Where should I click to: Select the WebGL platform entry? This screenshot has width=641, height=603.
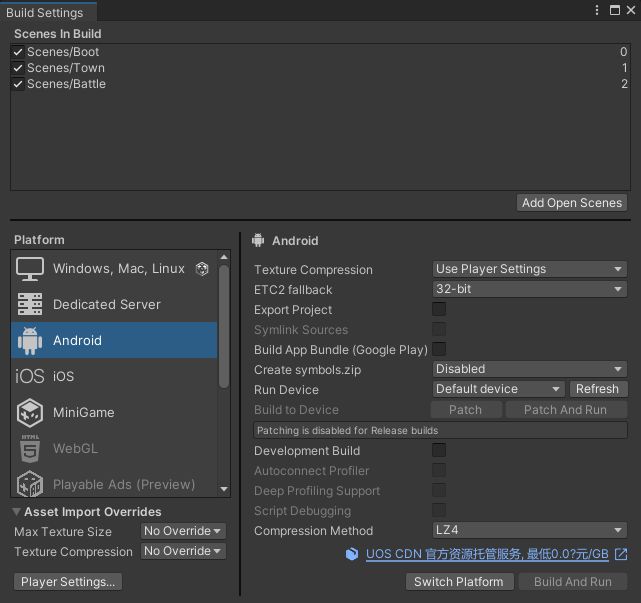click(114, 448)
